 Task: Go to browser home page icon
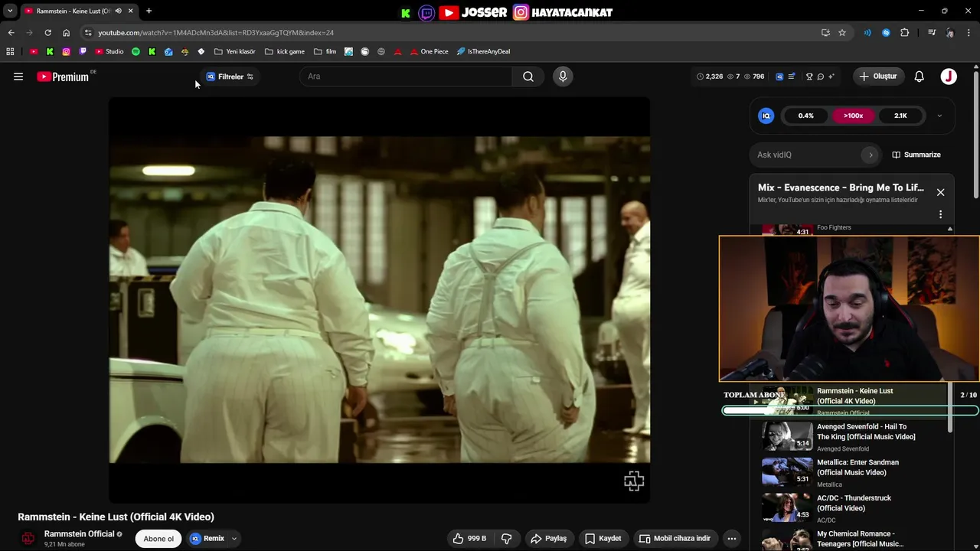tap(66, 33)
